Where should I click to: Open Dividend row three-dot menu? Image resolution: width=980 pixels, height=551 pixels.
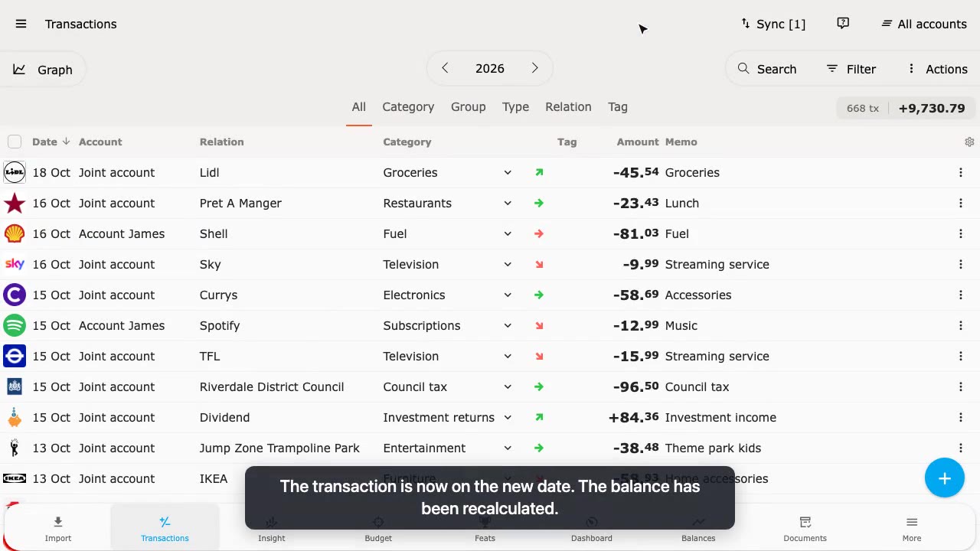(961, 417)
